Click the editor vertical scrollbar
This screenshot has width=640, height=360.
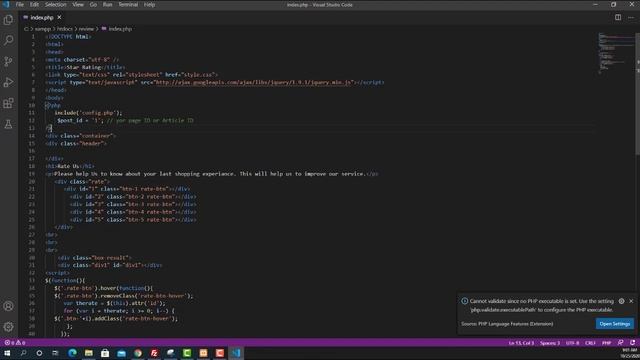coord(638,94)
